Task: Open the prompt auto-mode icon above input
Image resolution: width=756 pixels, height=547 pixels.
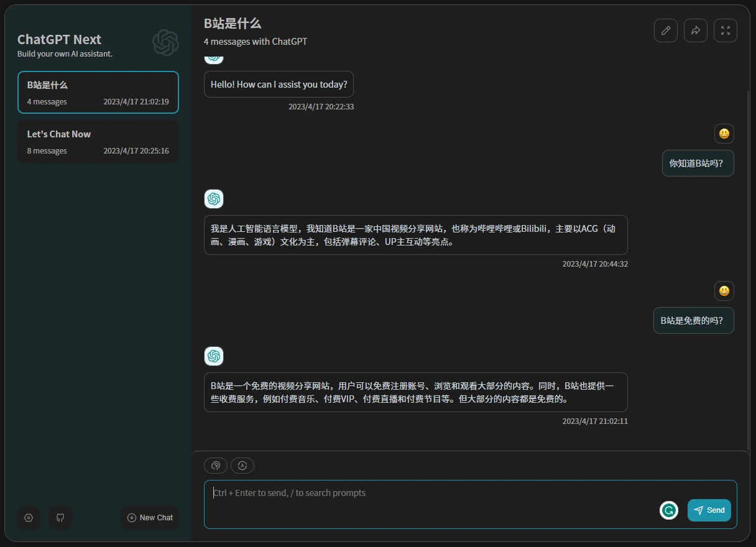Action: tap(242, 465)
